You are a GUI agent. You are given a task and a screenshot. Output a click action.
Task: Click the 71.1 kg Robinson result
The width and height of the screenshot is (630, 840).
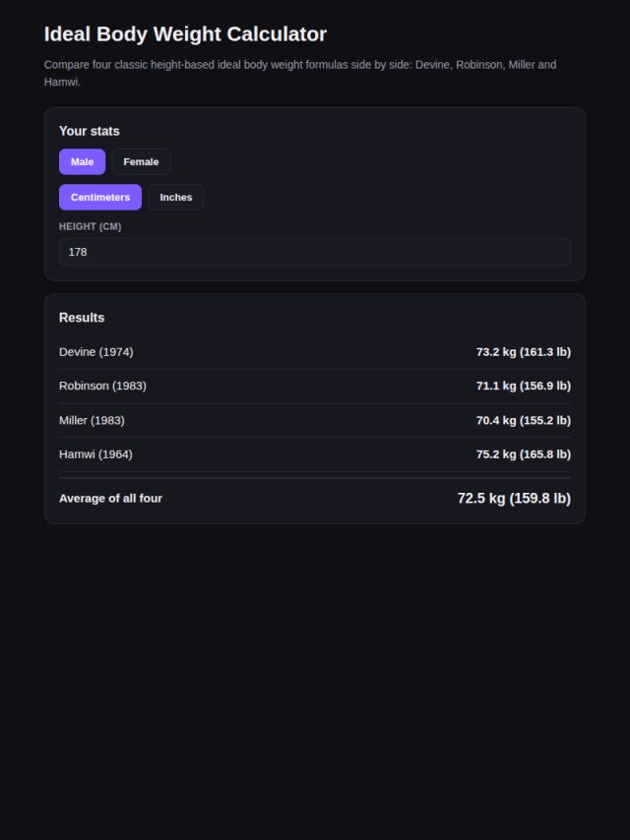click(x=524, y=386)
